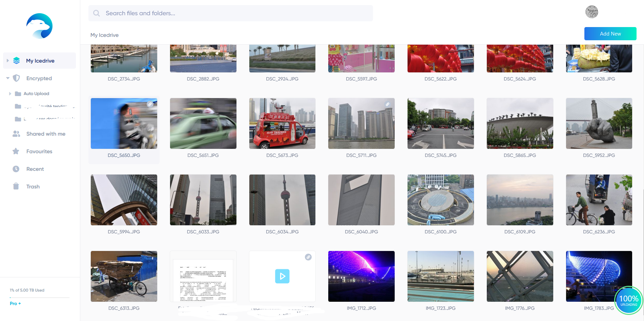Open Recent files via the clock icon
Screen dimensions: 644x321
(x=16, y=169)
